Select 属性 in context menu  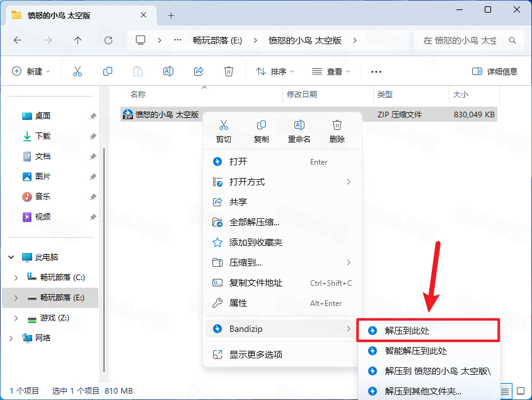click(x=282, y=303)
